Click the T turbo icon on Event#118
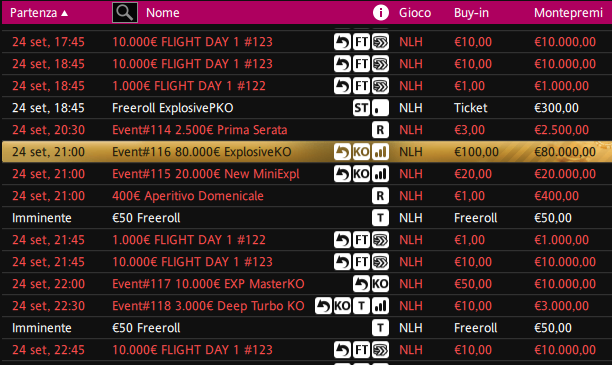This screenshot has height=365, width=612. click(x=361, y=306)
